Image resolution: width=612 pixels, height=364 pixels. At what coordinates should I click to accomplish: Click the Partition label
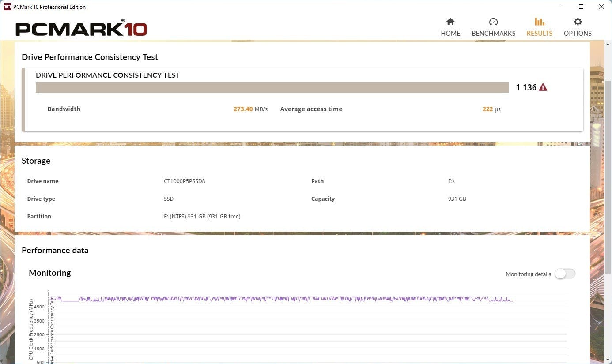[x=39, y=216]
